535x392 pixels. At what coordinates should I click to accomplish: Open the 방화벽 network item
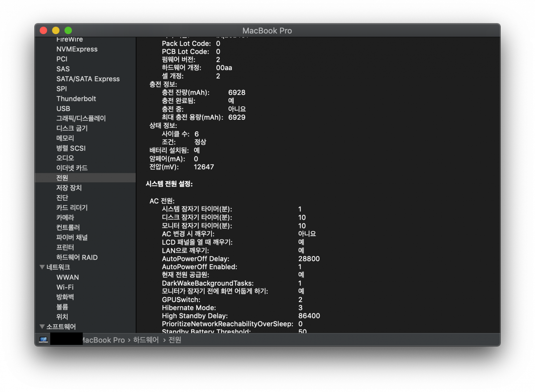(65, 297)
